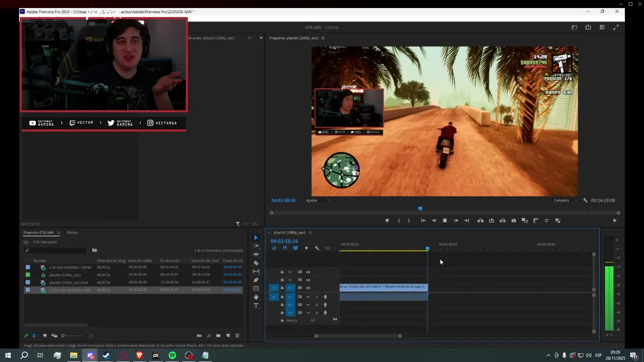Mute audio track A2
The image size is (644, 362).
click(x=308, y=305)
